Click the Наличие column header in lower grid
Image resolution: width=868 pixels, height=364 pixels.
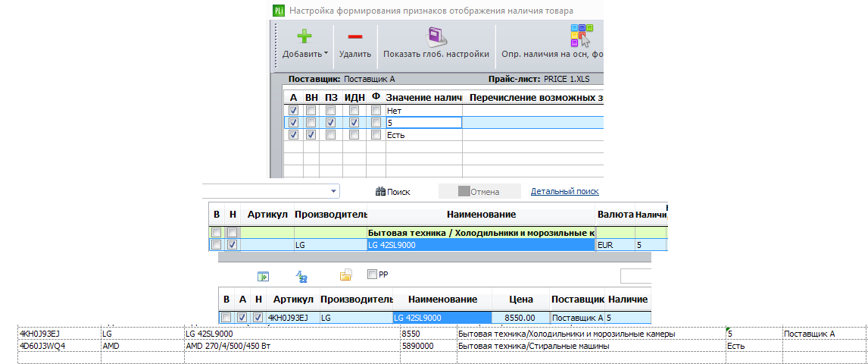pyautogui.click(x=628, y=300)
